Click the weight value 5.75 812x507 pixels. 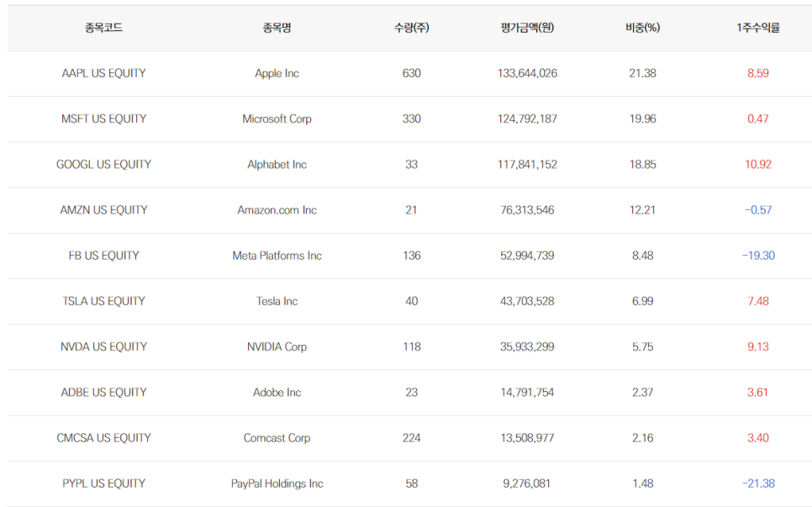click(643, 346)
